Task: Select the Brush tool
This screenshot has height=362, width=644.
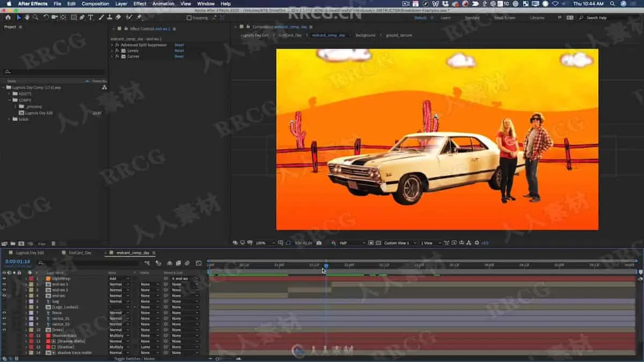Action: click(101, 17)
